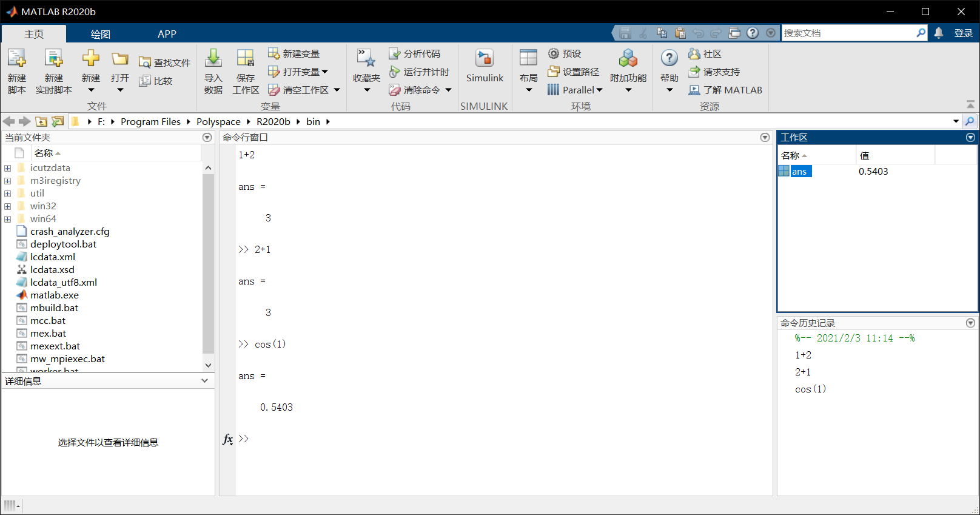Minimize the toolstrip with collapse arrow
This screenshot has width=980, height=515.
pyautogui.click(x=970, y=104)
